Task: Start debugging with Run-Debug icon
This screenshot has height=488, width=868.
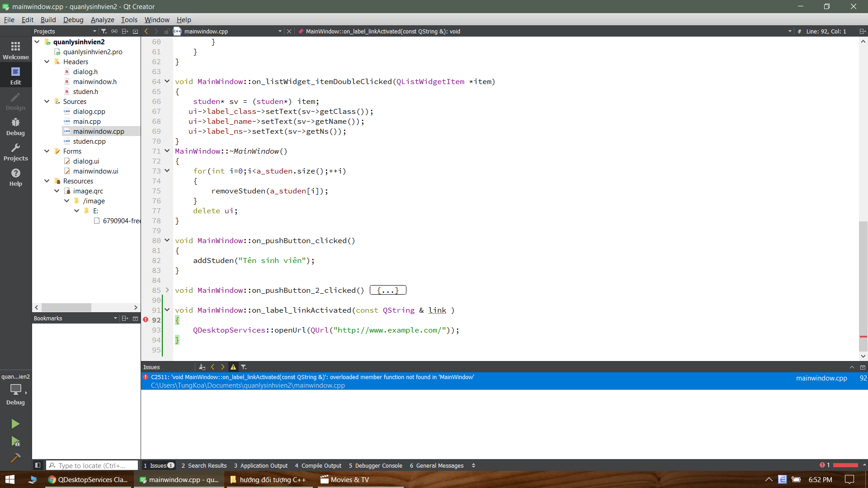Action: 15,441
